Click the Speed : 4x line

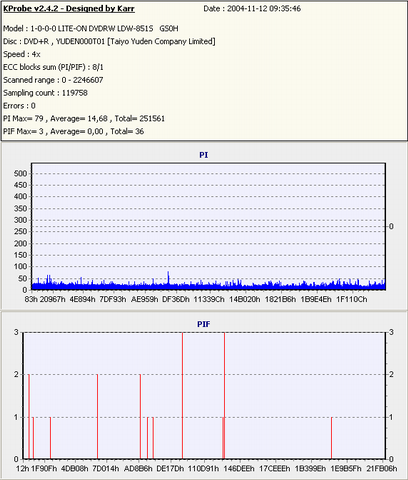pyautogui.click(x=22, y=54)
